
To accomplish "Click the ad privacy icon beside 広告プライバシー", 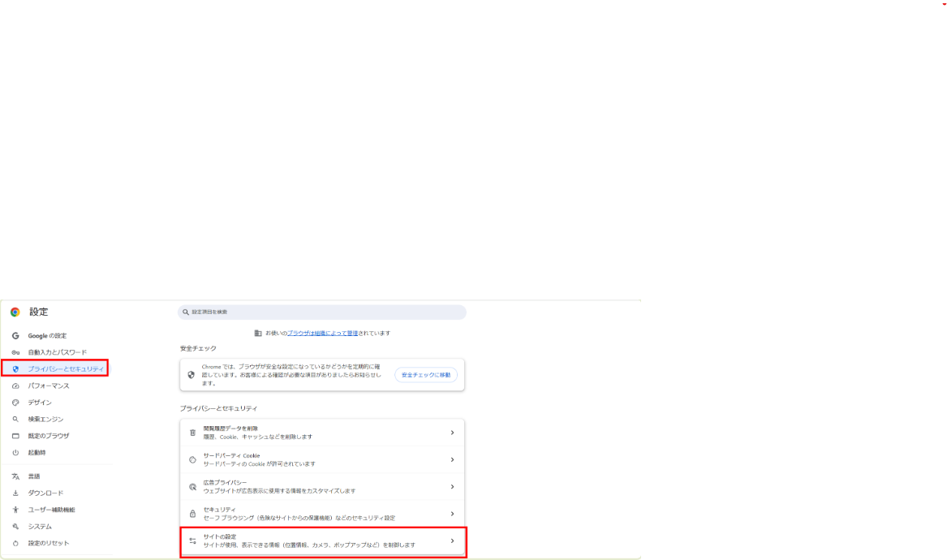I will pyautogui.click(x=192, y=486).
